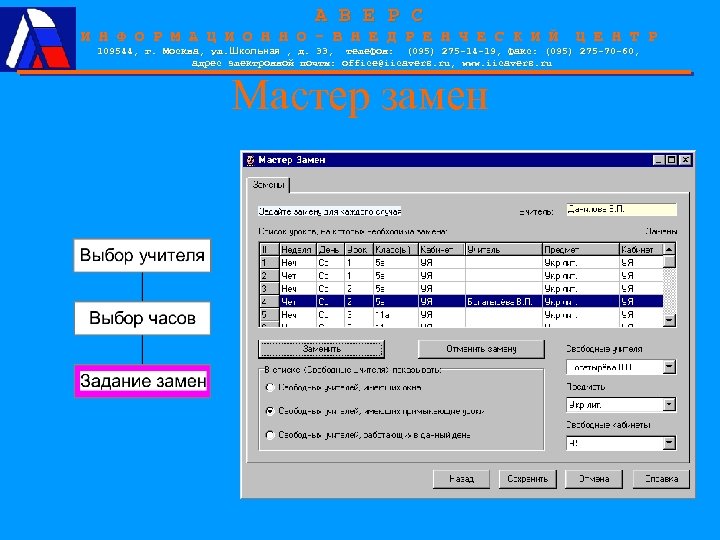Image resolution: width=720 pixels, height=540 pixels.
Task: Click the Сохранить button
Action: click(528, 479)
